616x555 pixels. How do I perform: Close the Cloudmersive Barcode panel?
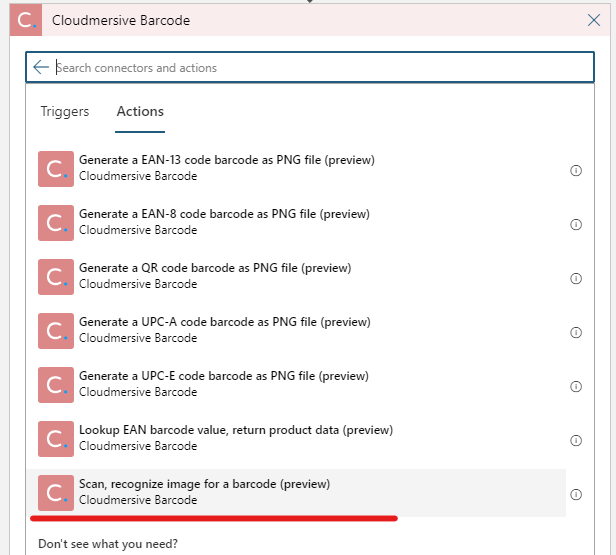tap(594, 20)
